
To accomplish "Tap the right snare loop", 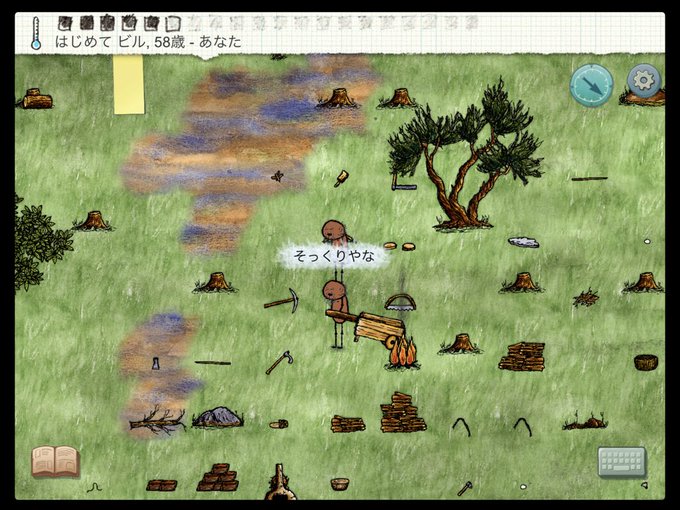I will click(x=523, y=427).
